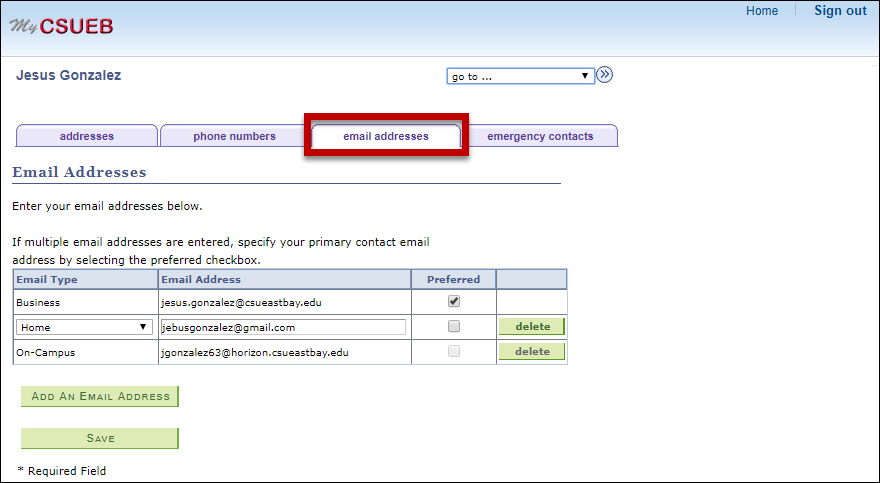Viewport: 880px width, 483px height.
Task: Open the 'go to ...' dropdown
Action: pos(520,76)
